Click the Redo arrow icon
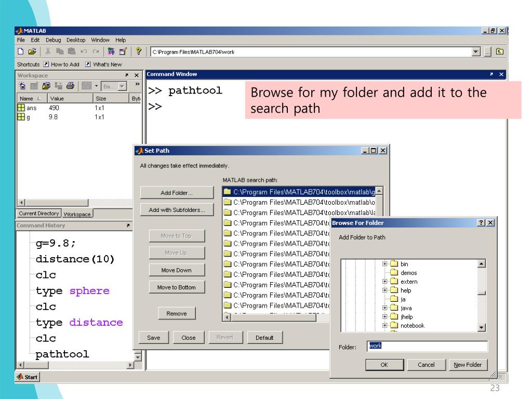 [96, 51]
